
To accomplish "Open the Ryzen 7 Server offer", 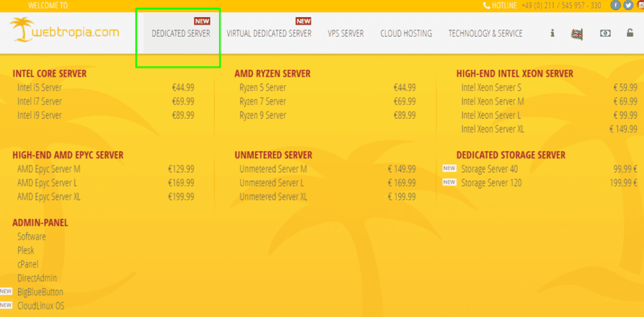I will click(x=263, y=101).
